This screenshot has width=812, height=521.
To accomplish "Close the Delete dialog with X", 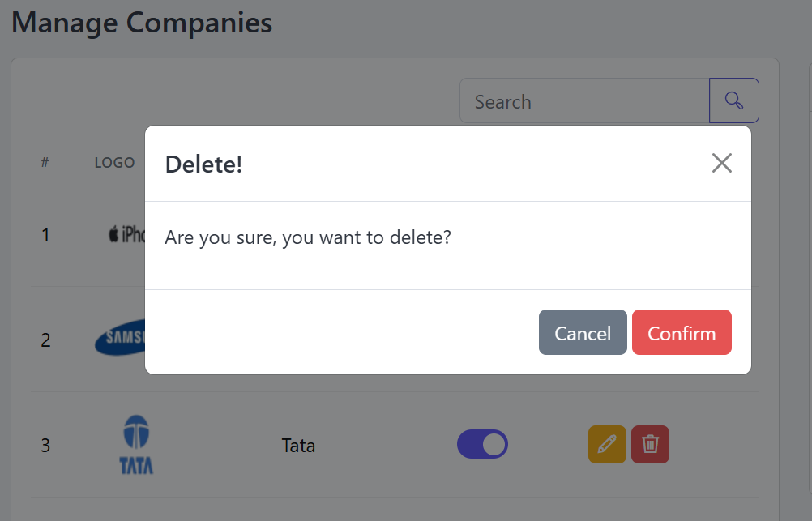I will 721,163.
